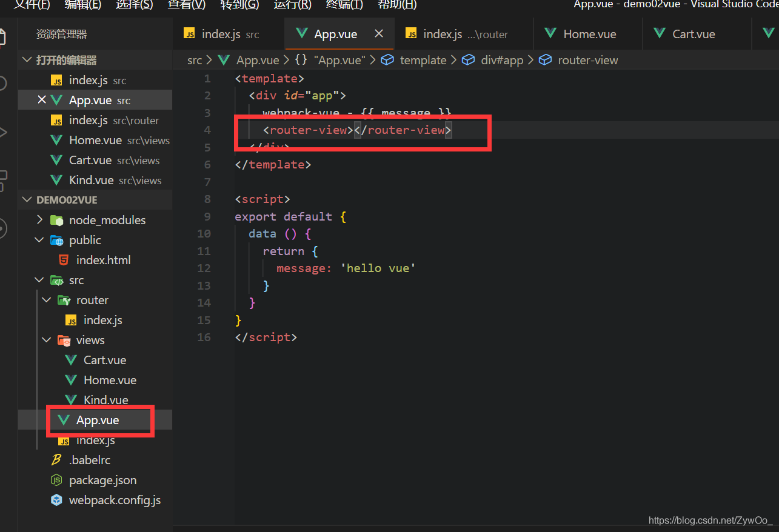Click the Vue icon on the App.vue tab
The image size is (779, 532).
coord(301,34)
